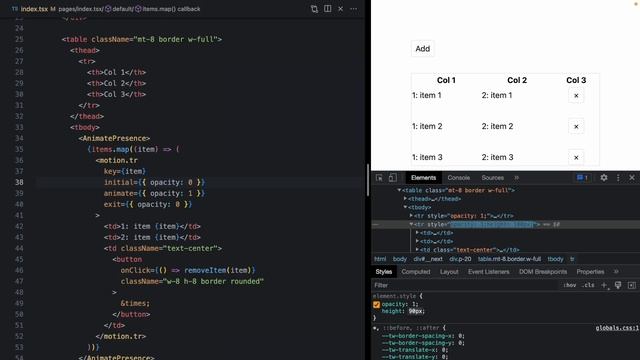Click breadcrumb 'default' symbol
This screenshot has height=360, width=640.
[120, 9]
